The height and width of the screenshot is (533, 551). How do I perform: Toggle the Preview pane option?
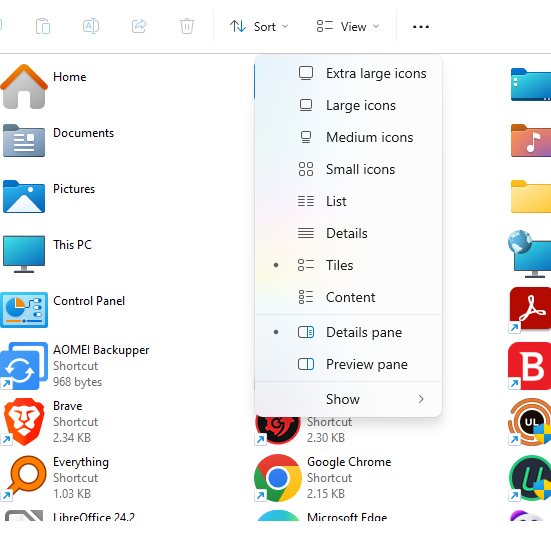[348, 364]
